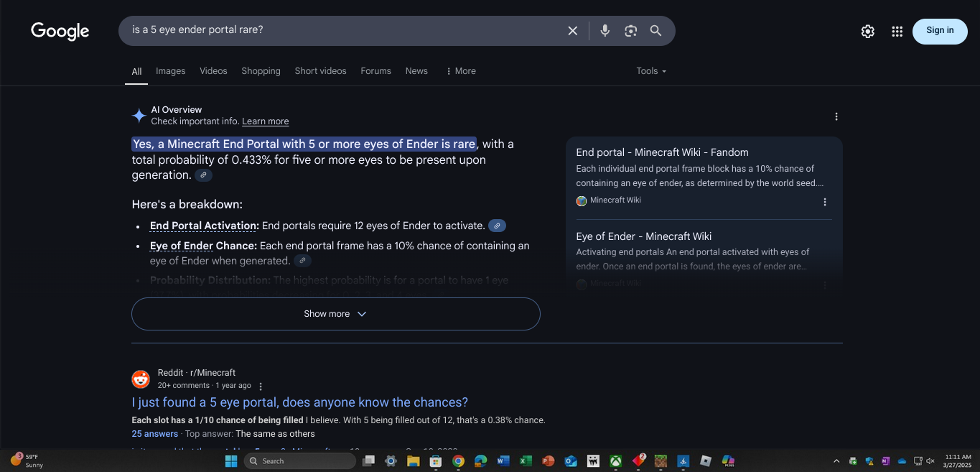980x472 pixels.
Task: Open Search by image camera icon
Action: pos(630,31)
